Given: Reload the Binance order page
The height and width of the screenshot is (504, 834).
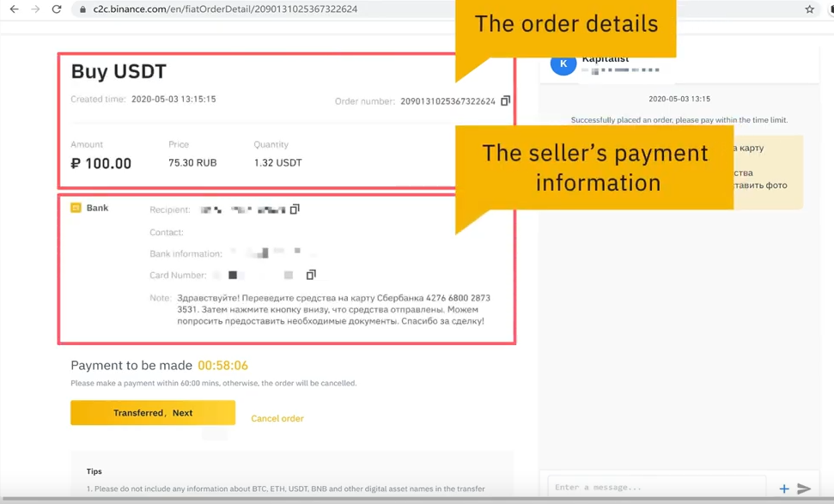Looking at the screenshot, I should (57, 9).
